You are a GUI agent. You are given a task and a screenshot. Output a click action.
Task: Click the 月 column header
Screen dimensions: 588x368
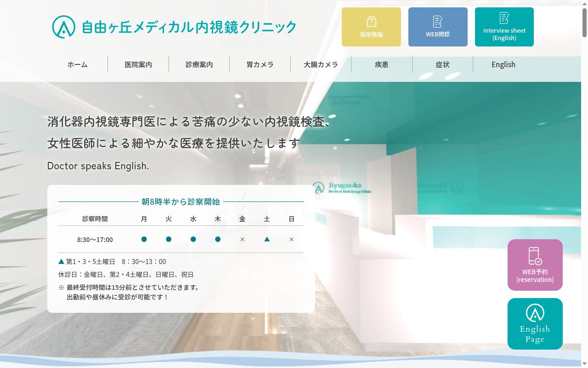144,219
